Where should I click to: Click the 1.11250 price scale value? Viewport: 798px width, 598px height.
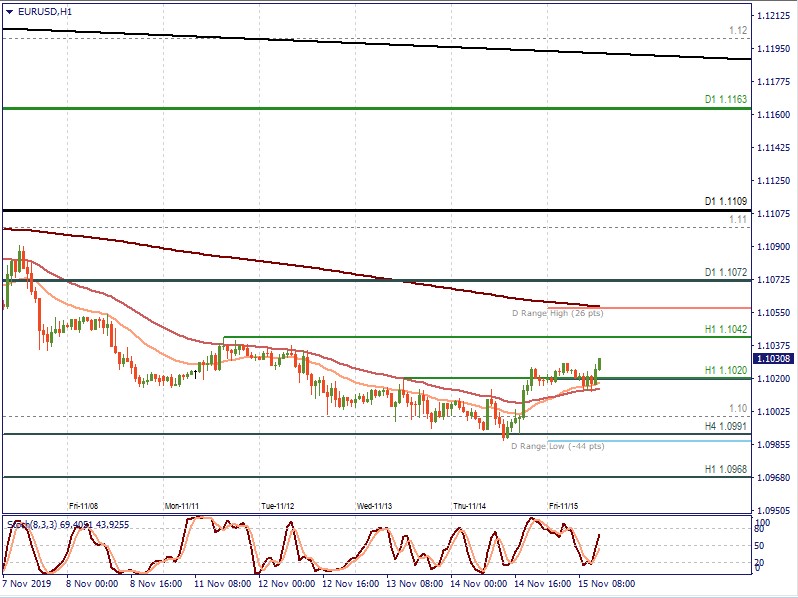(774, 181)
